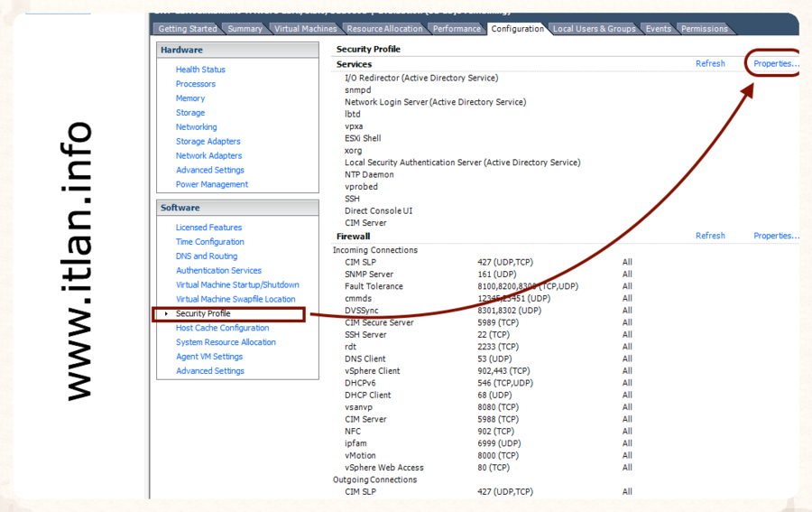The width and height of the screenshot is (812, 512).
Task: Click the arrow beside Security Profile
Action: click(166, 314)
